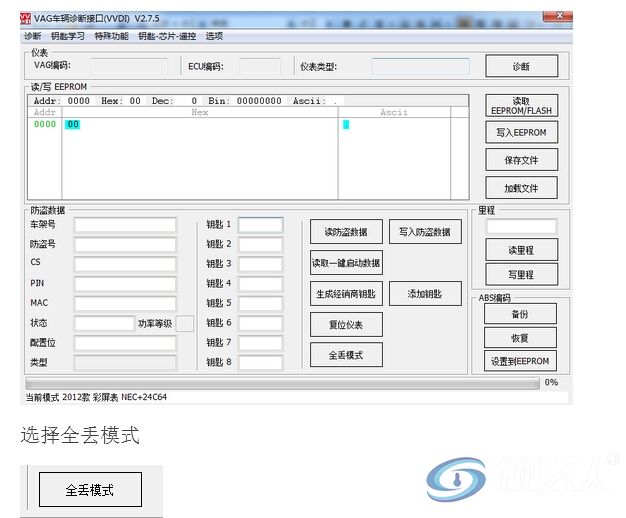Focus the VAG编码 field
The image size is (626, 518).
click(x=129, y=66)
